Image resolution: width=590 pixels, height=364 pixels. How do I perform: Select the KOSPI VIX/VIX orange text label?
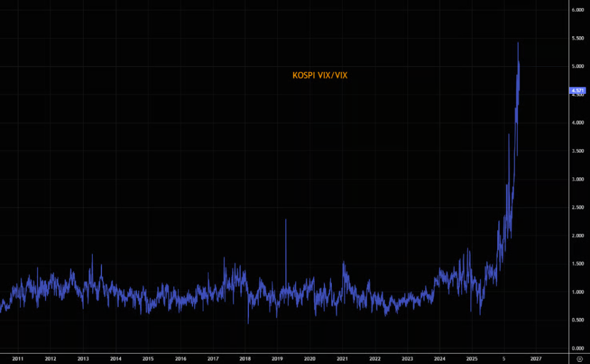coord(320,76)
